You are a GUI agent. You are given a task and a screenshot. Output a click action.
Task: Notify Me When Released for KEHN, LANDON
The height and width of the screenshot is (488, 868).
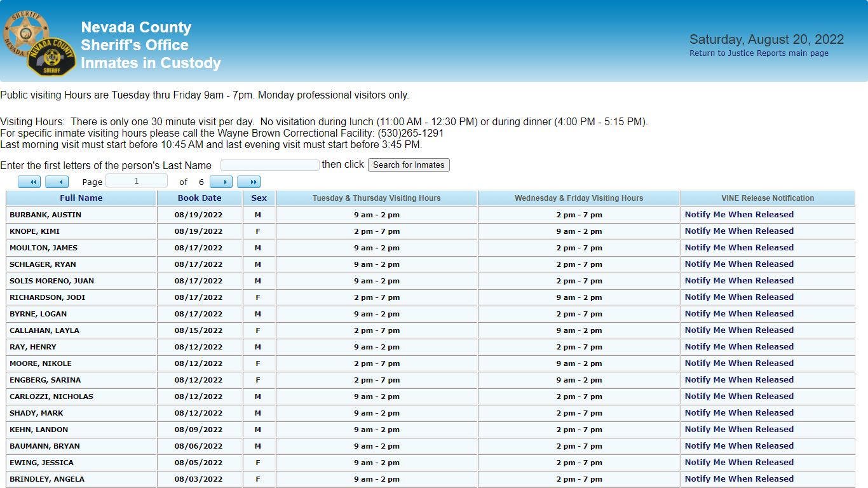click(x=739, y=430)
